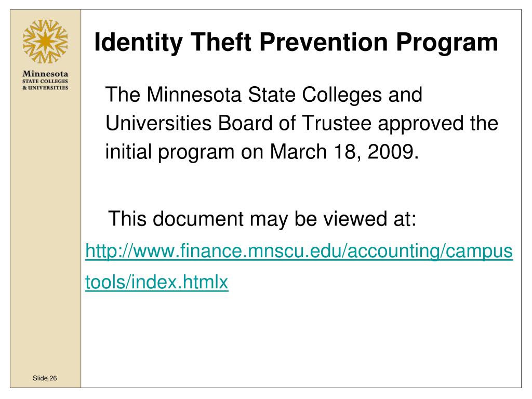This screenshot has width=532, height=399.
Task: Open the finance.mnscu.edu accounting/campus hyperlink
Action: click(x=299, y=251)
